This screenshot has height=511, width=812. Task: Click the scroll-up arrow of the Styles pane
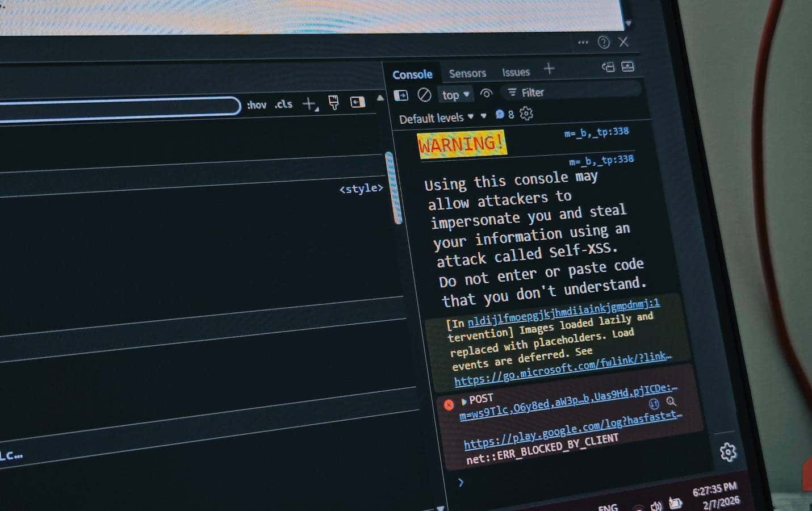tap(380, 98)
